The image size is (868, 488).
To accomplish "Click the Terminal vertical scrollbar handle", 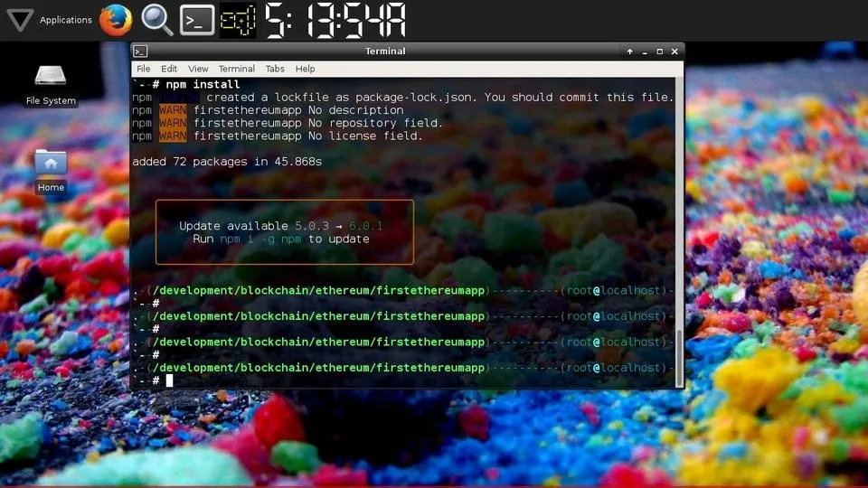I will coord(680,358).
